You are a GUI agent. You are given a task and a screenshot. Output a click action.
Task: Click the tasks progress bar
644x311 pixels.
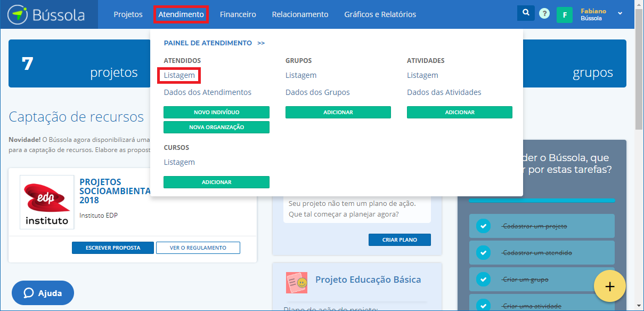click(541, 201)
